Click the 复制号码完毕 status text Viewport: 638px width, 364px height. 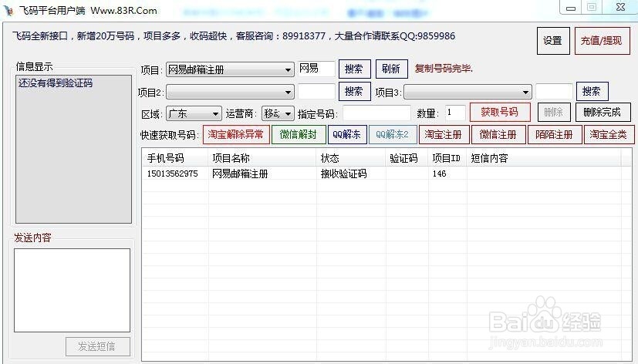pos(444,69)
